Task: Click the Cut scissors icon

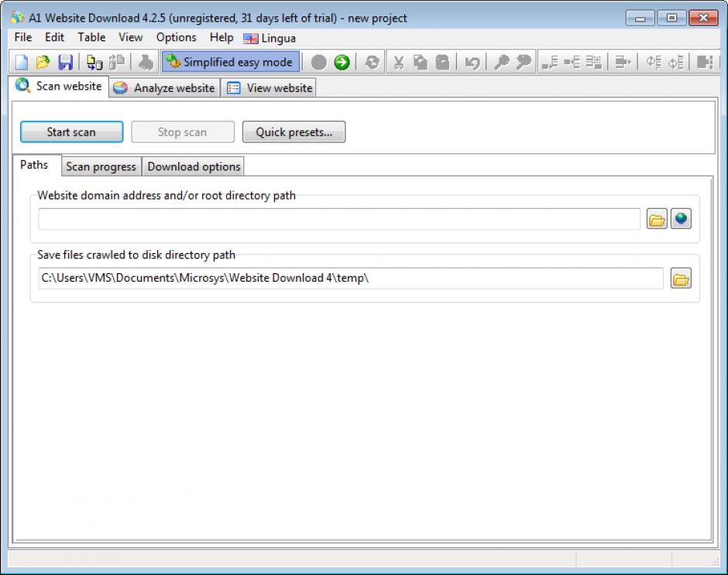Action: coord(398,62)
